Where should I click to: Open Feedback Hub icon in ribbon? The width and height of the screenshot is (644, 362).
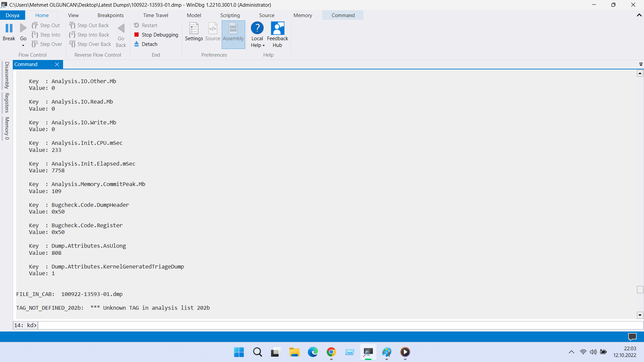tap(277, 29)
